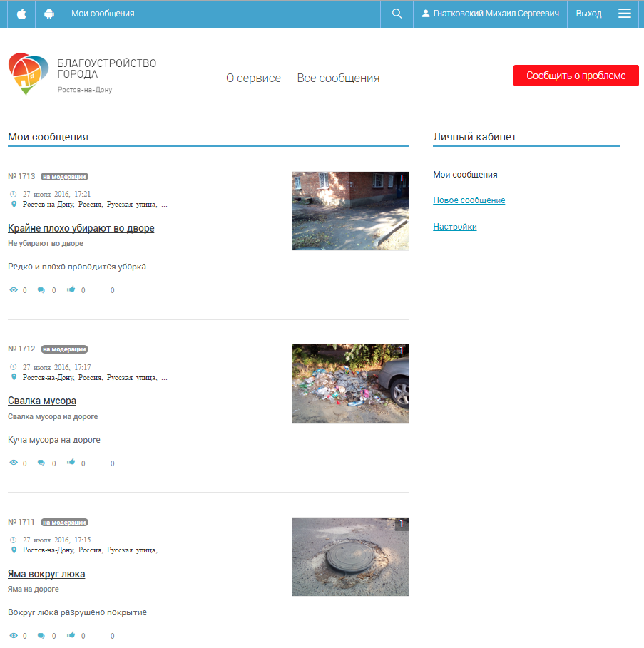Open profile Гнатковский Михаил Сергеевич

tap(496, 14)
